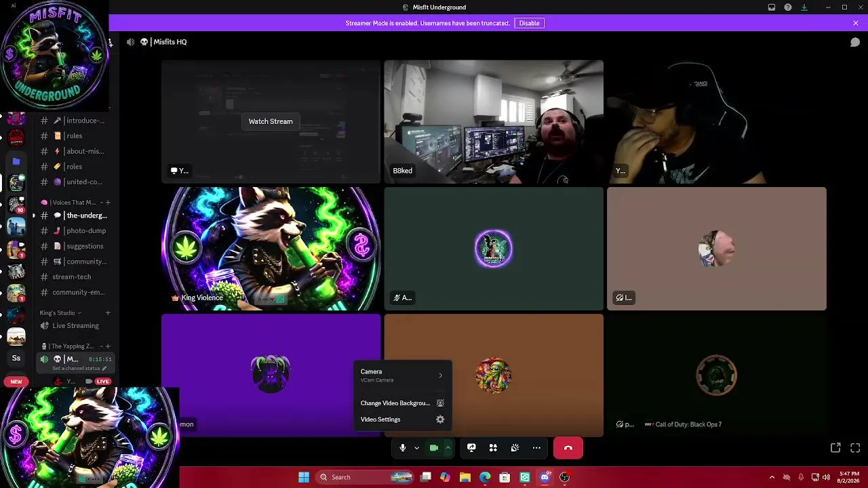
Task: Open Microsoft Edge from the taskbar
Action: (485, 477)
